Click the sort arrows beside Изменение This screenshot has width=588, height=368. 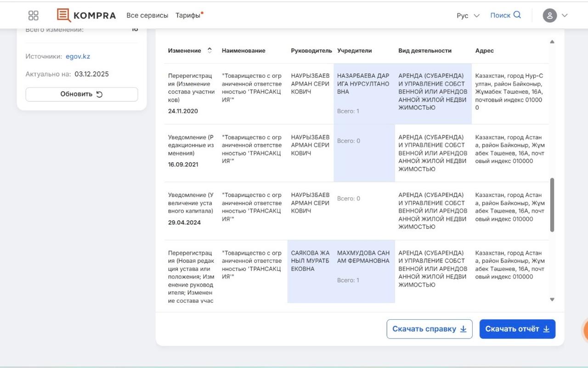pos(209,51)
